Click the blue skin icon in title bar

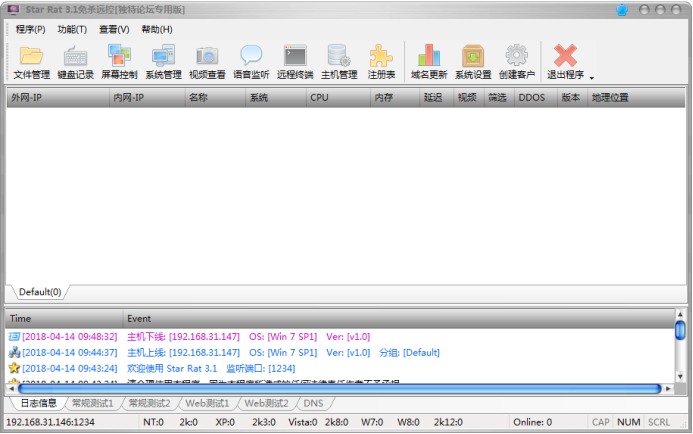[622, 10]
